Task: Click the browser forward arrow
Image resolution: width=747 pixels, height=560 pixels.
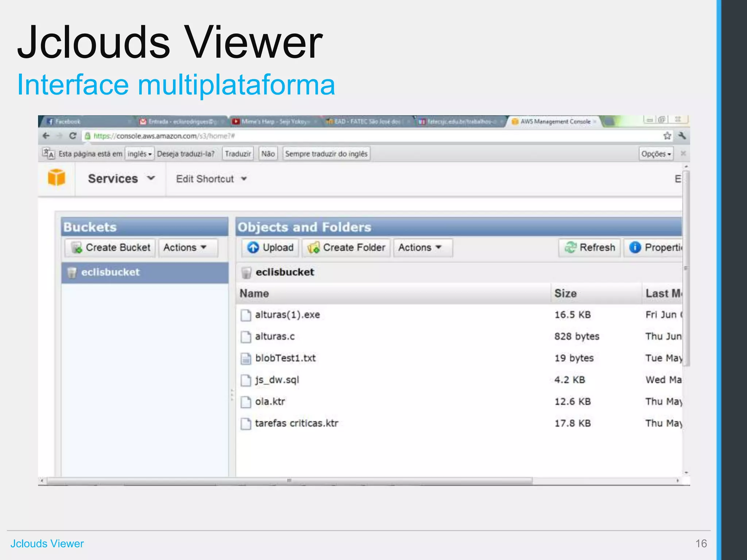Action: click(x=59, y=136)
